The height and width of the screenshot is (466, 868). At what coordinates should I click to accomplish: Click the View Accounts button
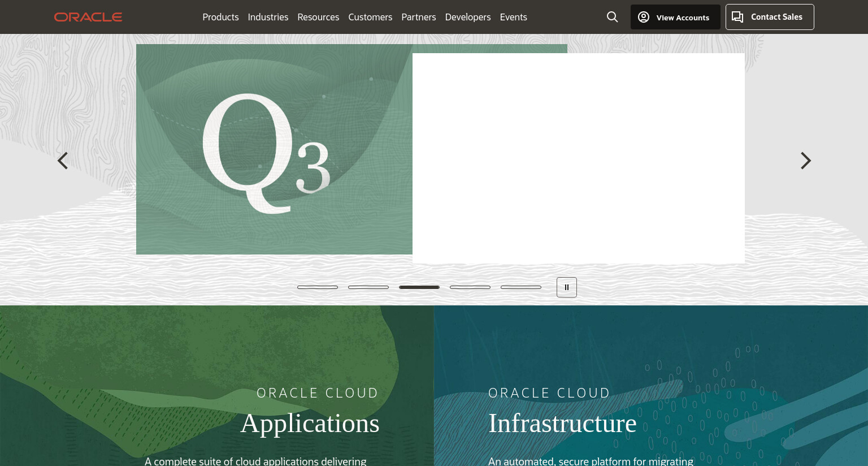[675, 17]
